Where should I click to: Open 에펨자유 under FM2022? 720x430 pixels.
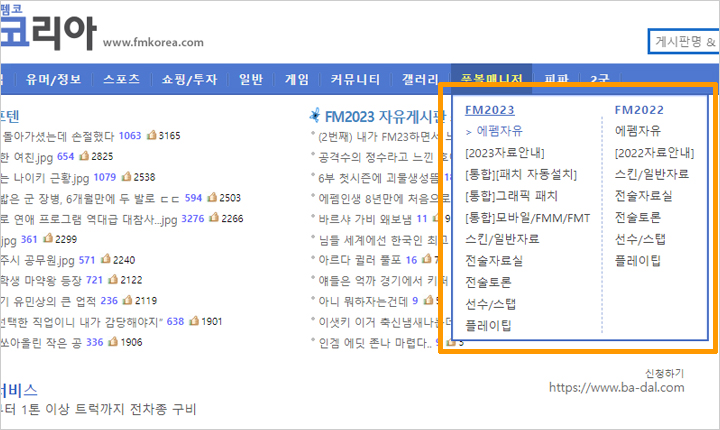[x=638, y=131]
